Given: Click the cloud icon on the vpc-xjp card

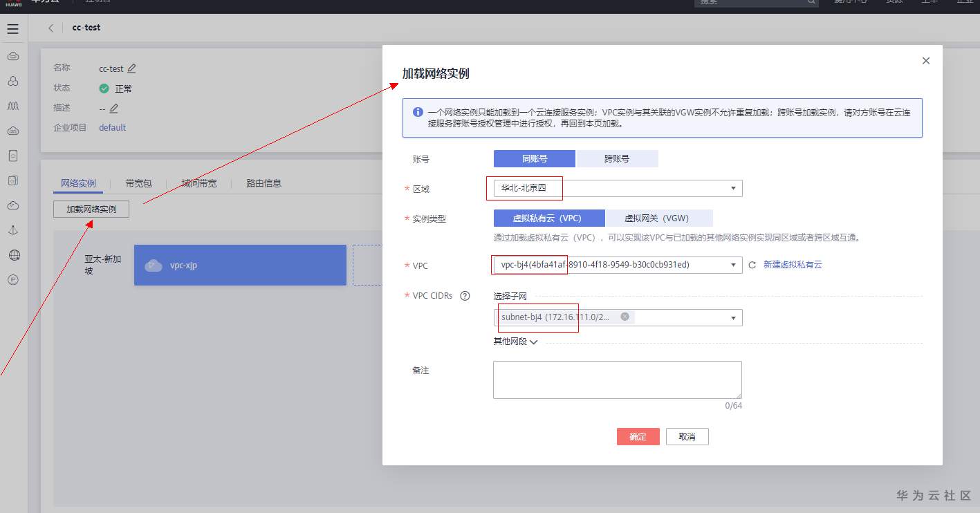Looking at the screenshot, I should (153, 265).
